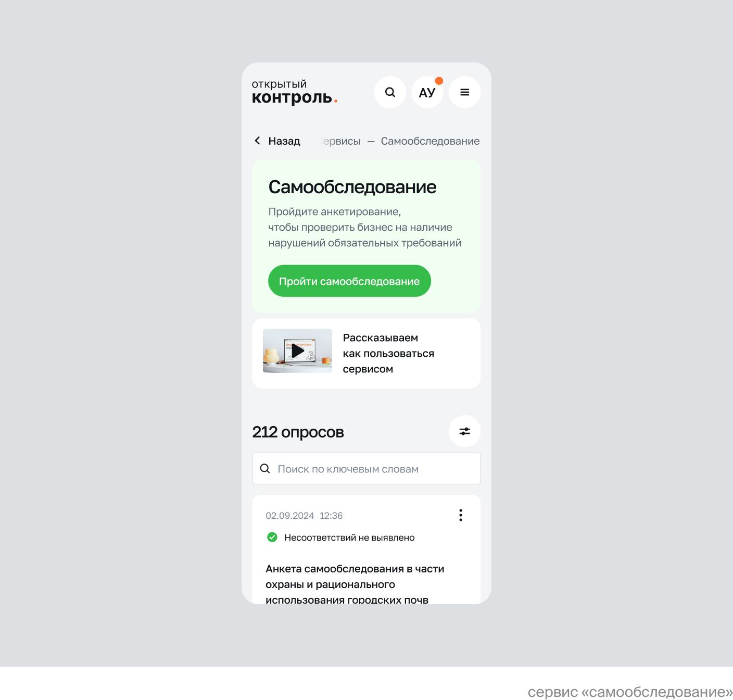Open search from the header magnifier icon
This screenshot has width=733, height=700.
(x=390, y=92)
